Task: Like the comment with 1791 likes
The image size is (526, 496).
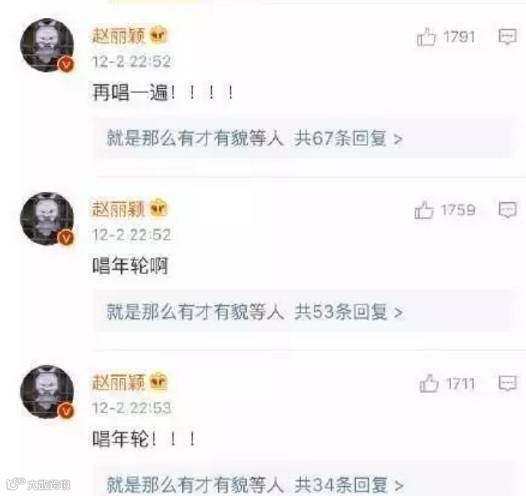Action: click(426, 37)
